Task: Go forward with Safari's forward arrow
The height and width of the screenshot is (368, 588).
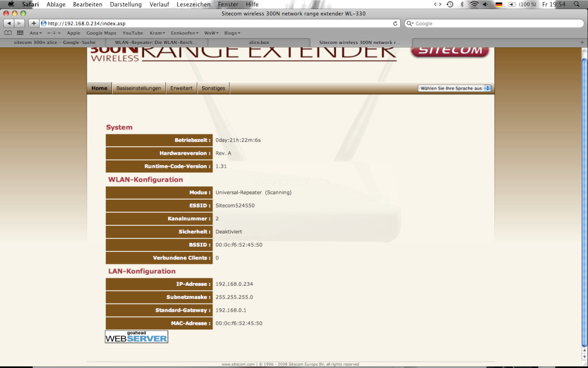Action: coord(19,23)
